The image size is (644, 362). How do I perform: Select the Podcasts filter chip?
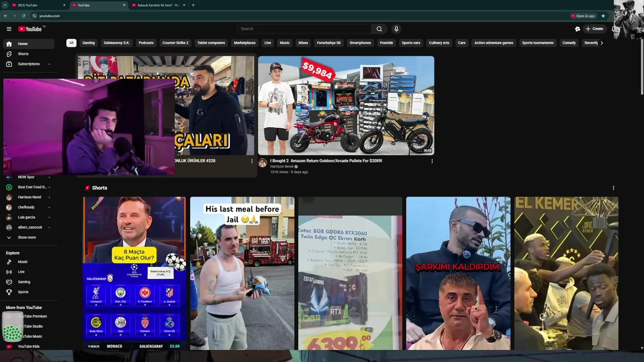coord(146,43)
